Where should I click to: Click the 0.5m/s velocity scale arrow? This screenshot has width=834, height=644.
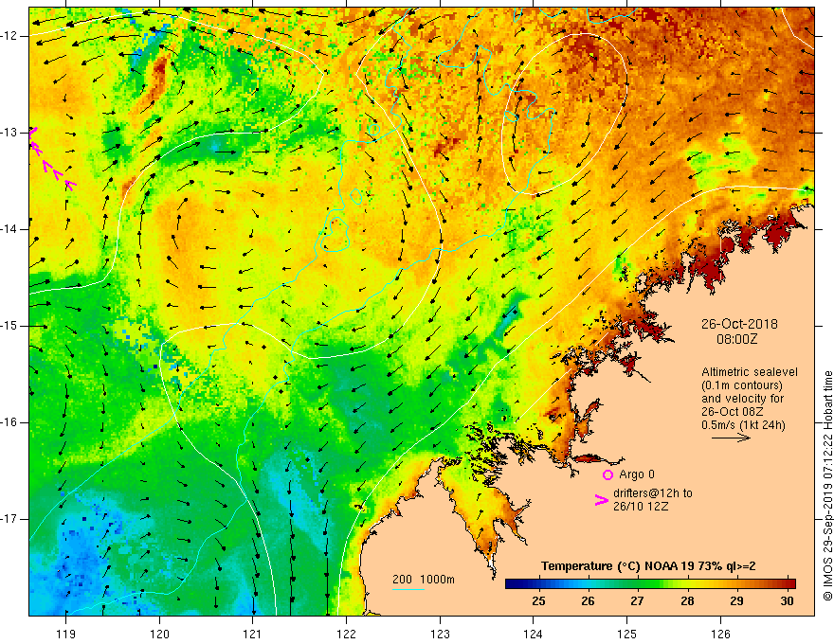click(x=731, y=438)
